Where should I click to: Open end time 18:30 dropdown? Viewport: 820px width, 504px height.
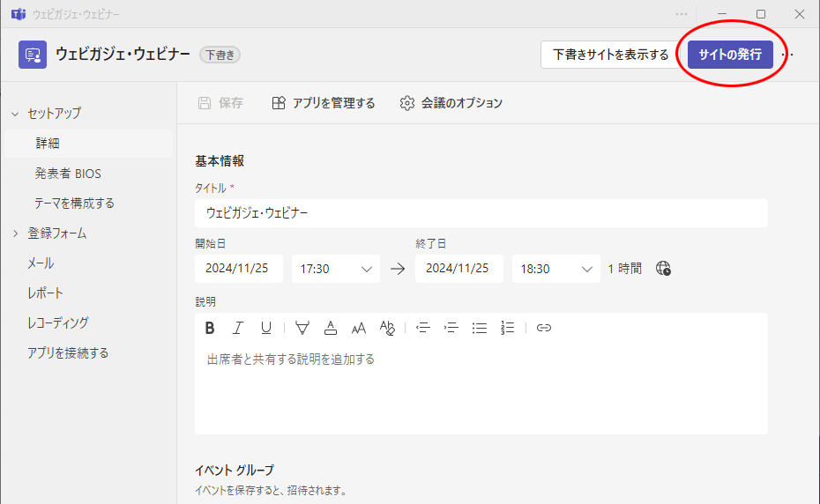555,269
